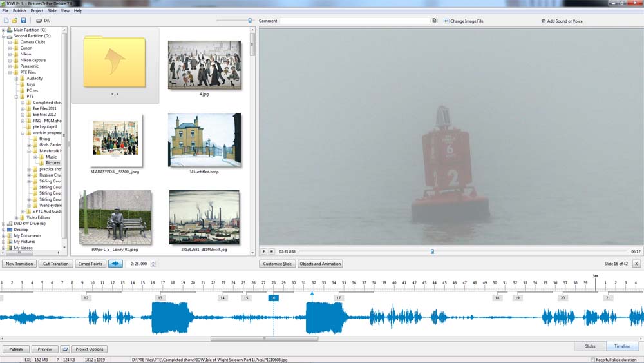644x363 pixels.
Task: Select slide marker 17 on the timeline
Action: [339, 298]
